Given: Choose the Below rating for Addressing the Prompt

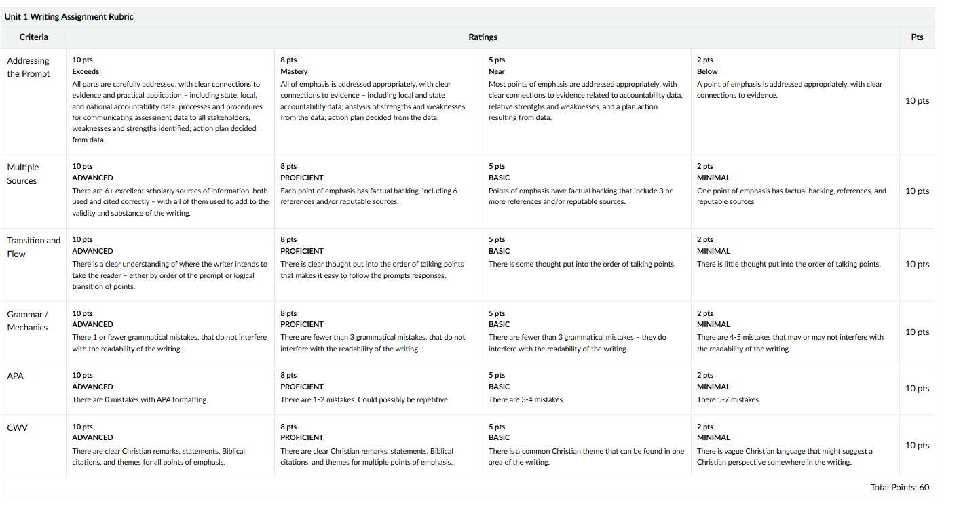Looking at the screenshot, I should 795,102.
